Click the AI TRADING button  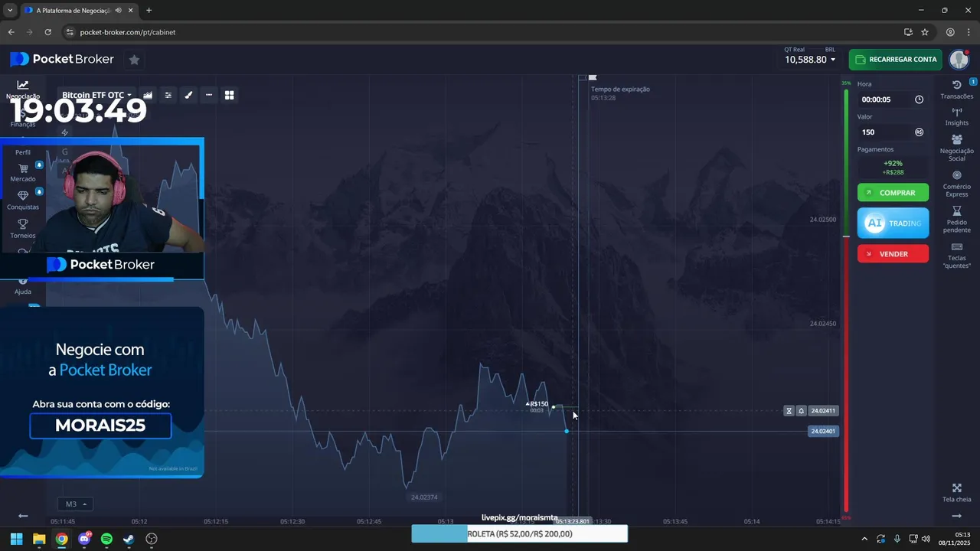(893, 223)
